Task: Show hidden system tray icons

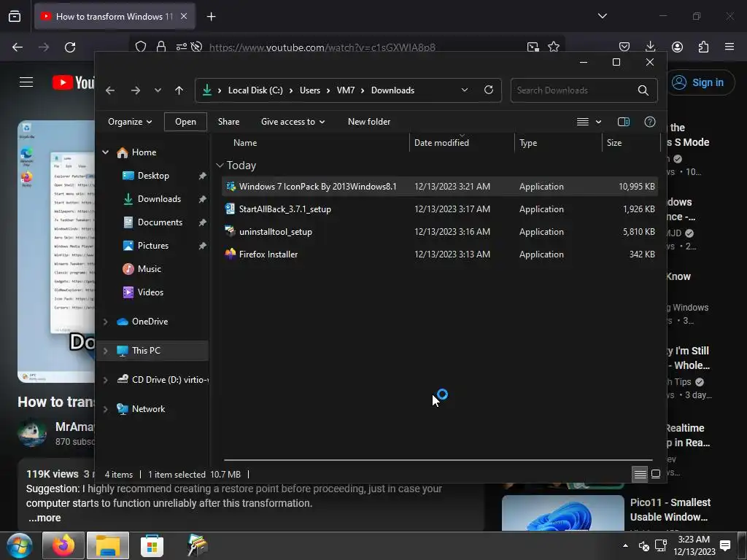Action: 625,545
